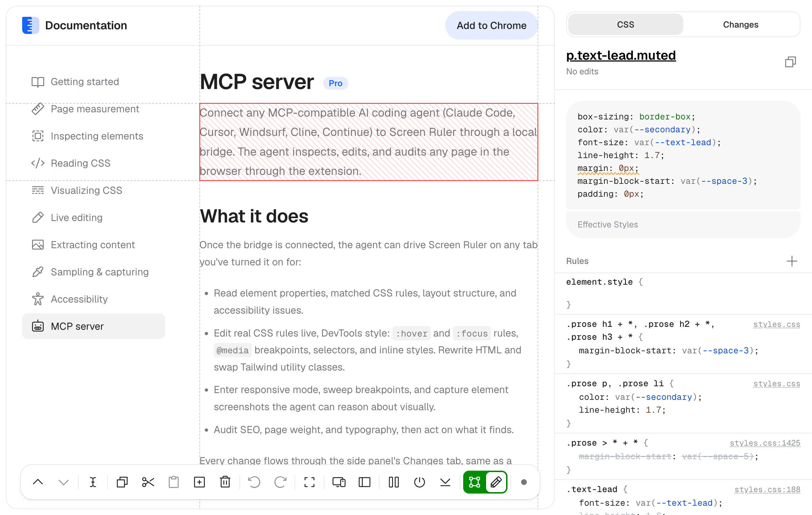The height and width of the screenshot is (515, 812).
Task: Toggle the green inspect element mode
Action: [475, 482]
